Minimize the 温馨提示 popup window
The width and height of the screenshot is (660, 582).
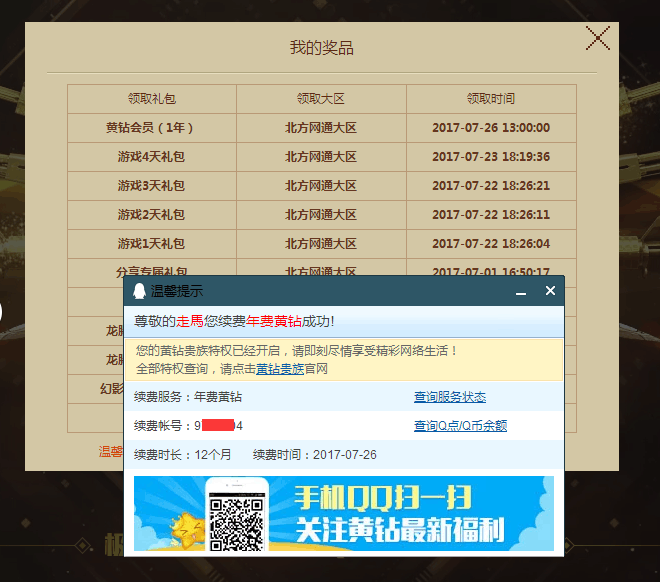(521, 293)
